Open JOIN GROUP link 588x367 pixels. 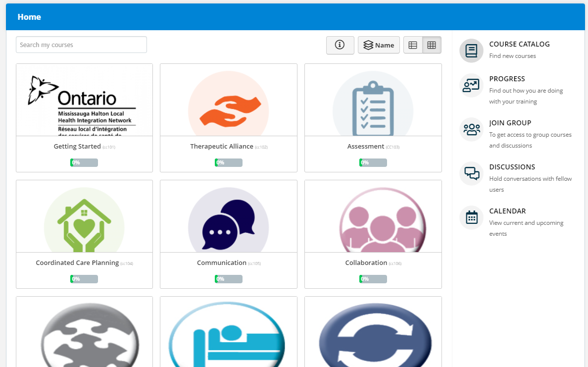pyautogui.click(x=510, y=123)
